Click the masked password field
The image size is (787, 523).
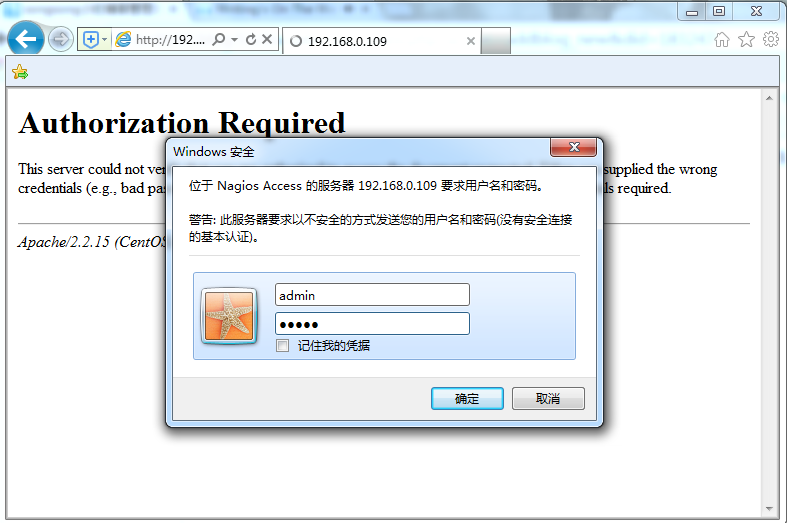coord(372,324)
